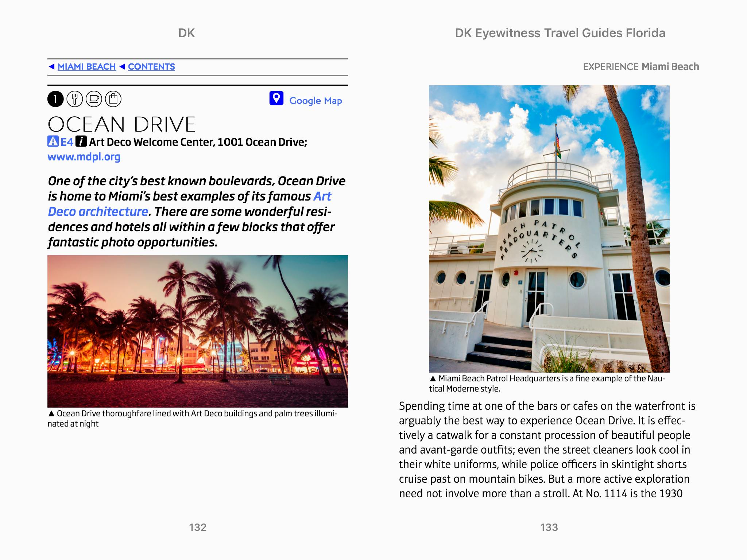747x560 pixels.
Task: Open the E4 map grid reference
Action: point(67,142)
